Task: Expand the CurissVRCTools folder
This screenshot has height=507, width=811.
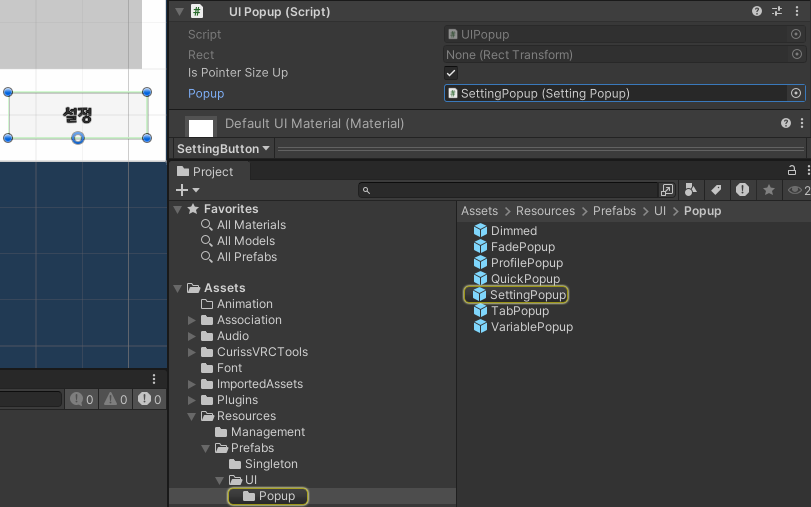Action: (191, 352)
